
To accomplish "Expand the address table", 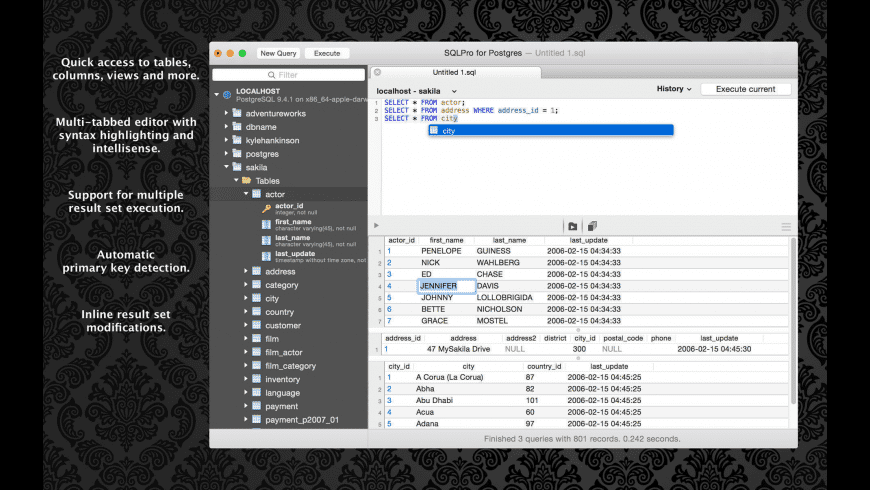I will pos(246,271).
